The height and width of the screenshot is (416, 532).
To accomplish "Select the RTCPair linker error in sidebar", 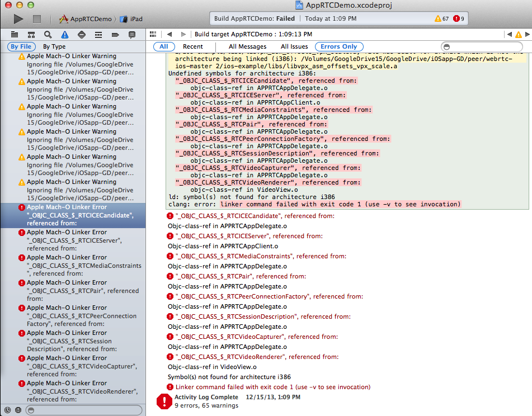I will pos(73,291).
